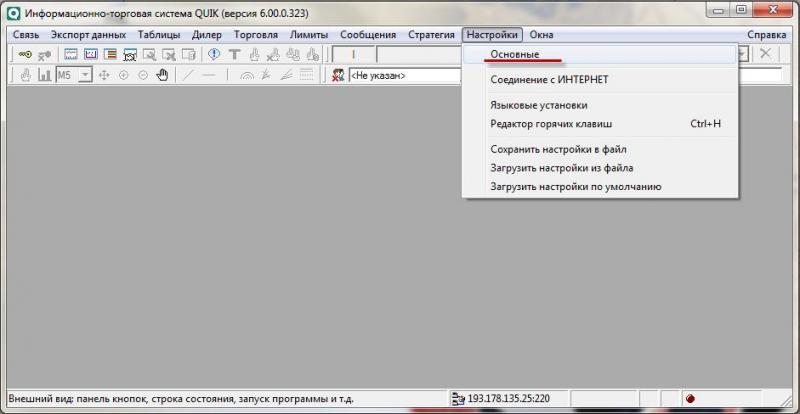Choose Загрузить настройки по умолчанию
This screenshot has height=414, width=800.
click(x=600, y=186)
